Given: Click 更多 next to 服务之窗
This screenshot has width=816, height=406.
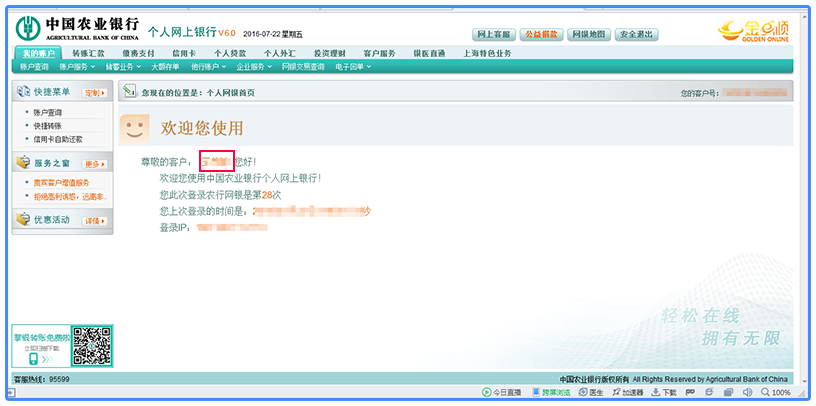Looking at the screenshot, I should (x=94, y=164).
